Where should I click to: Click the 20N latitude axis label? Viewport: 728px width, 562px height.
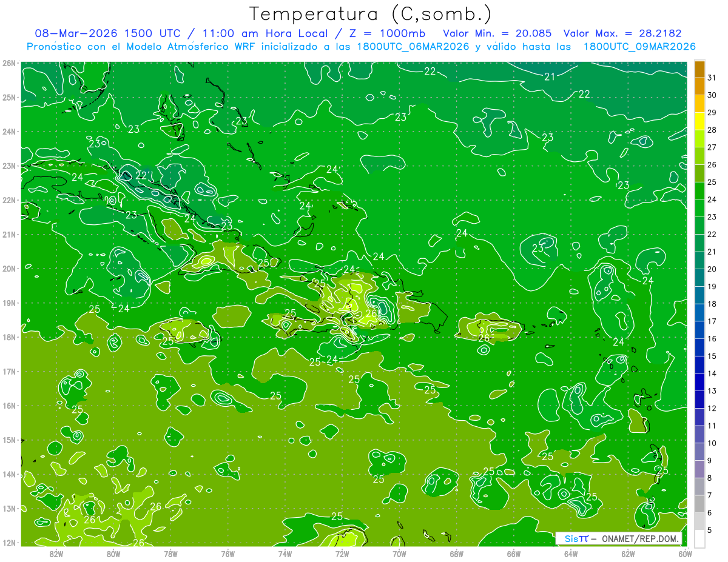(x=9, y=269)
